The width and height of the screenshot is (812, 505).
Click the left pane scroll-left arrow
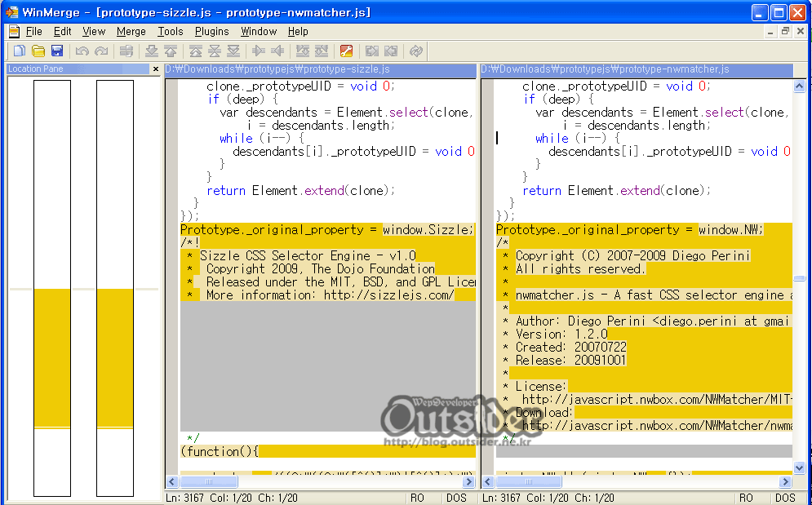172,481
